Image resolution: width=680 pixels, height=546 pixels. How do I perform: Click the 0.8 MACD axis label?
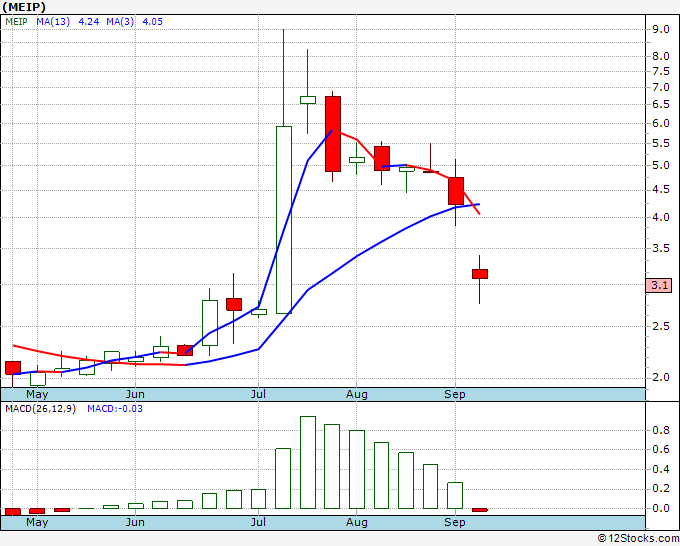[661, 430]
